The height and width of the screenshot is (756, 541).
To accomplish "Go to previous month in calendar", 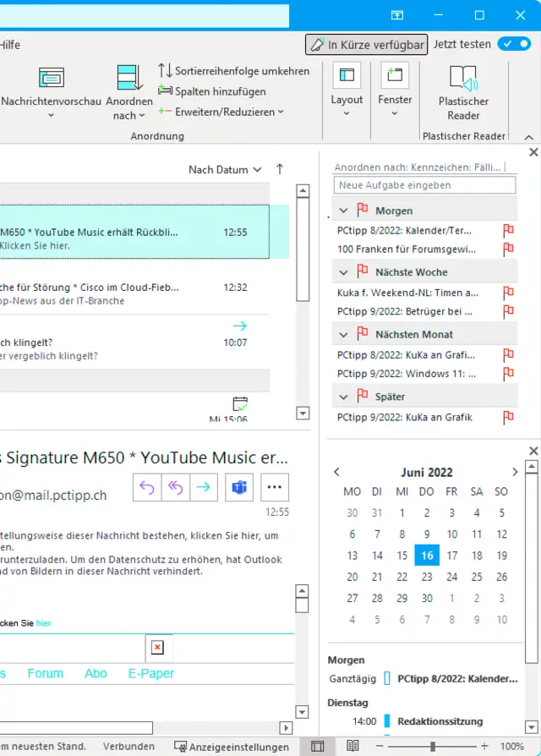I will pos(336,472).
